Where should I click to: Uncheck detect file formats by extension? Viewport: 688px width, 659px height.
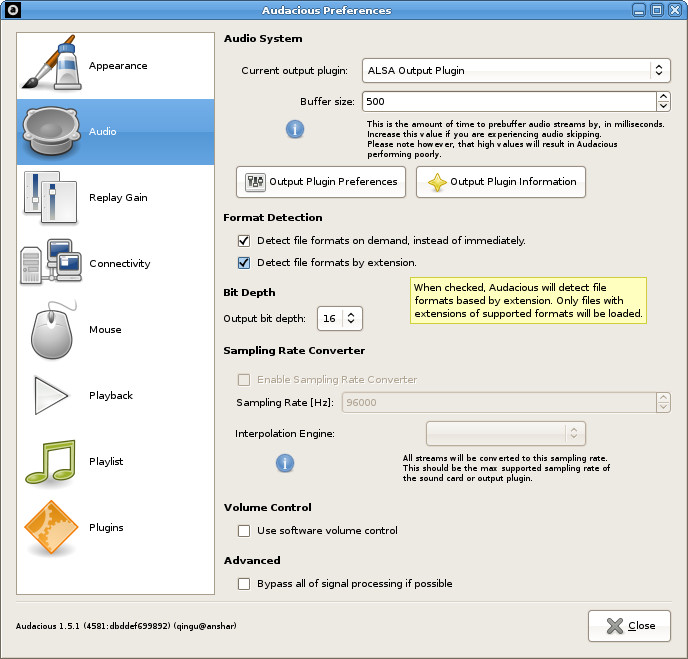[244, 262]
